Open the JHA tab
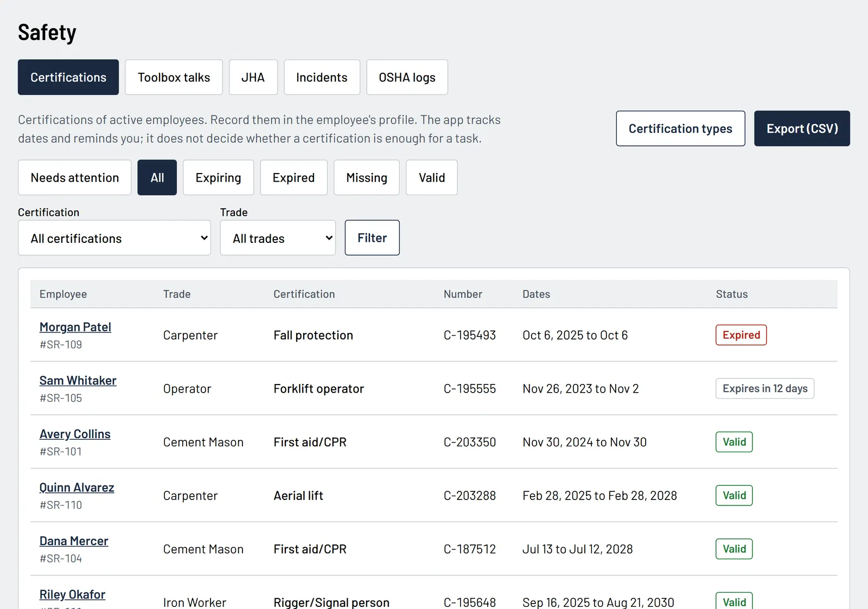 pos(253,77)
